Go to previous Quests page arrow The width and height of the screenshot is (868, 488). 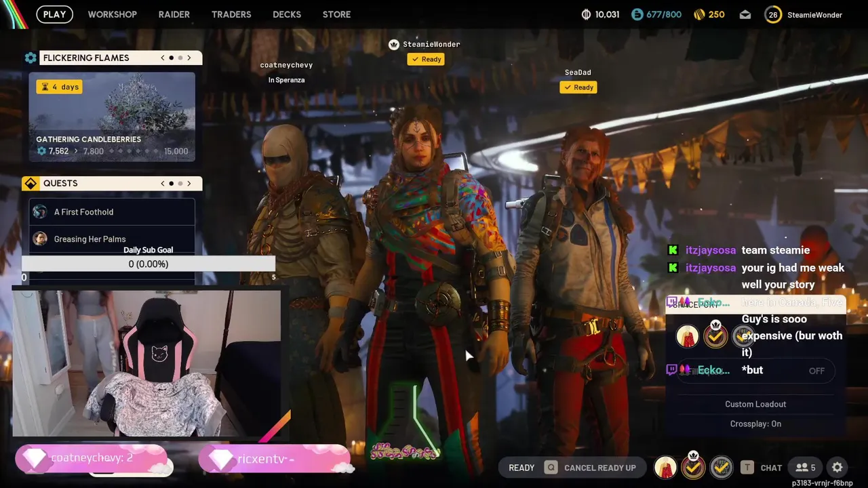(163, 183)
